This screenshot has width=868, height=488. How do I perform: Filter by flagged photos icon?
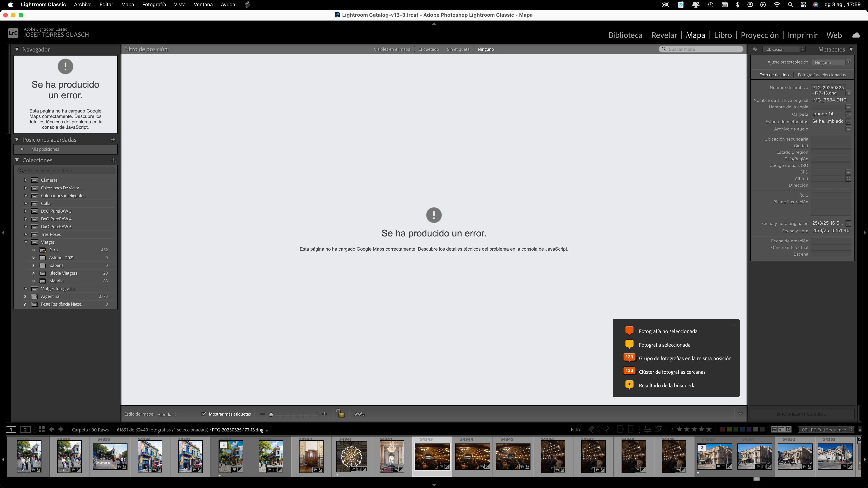coord(591,429)
